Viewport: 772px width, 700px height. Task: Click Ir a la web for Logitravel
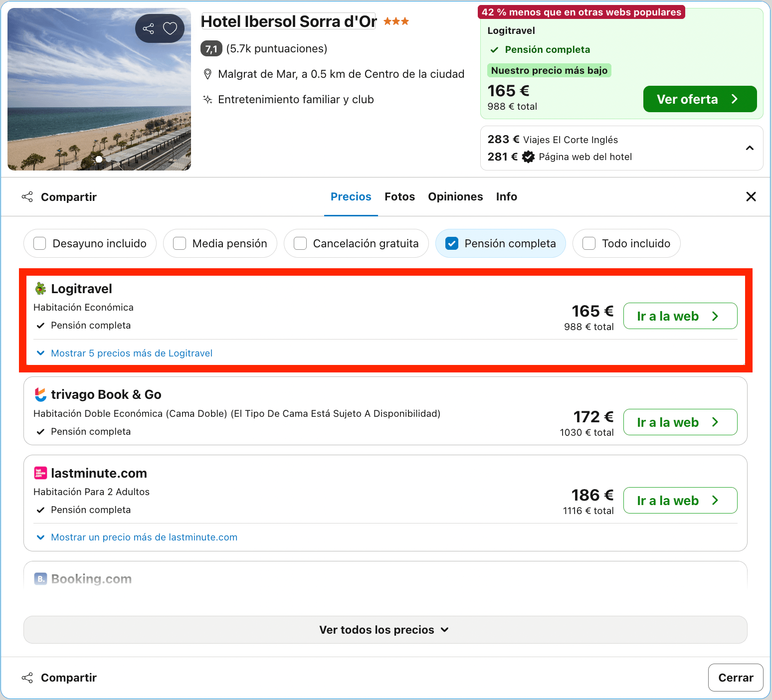680,316
